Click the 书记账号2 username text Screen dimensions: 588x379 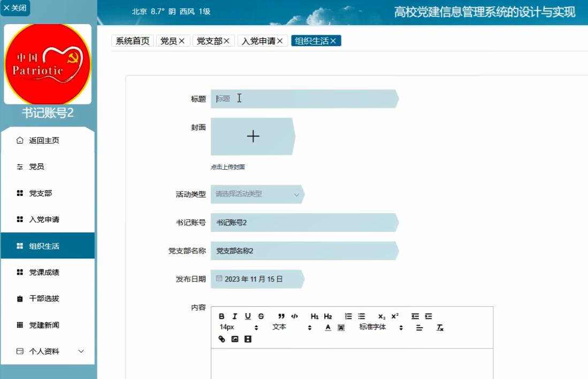(x=48, y=112)
